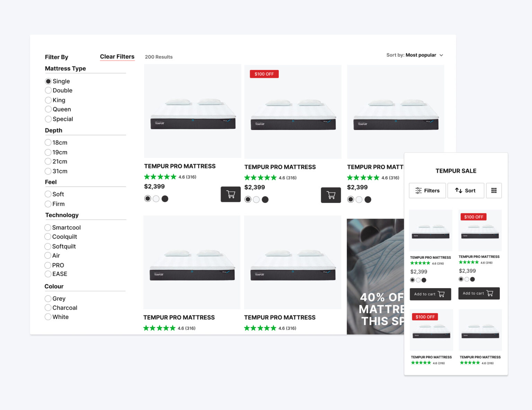Open the first Tempur Pro Mattress title

coord(180,166)
